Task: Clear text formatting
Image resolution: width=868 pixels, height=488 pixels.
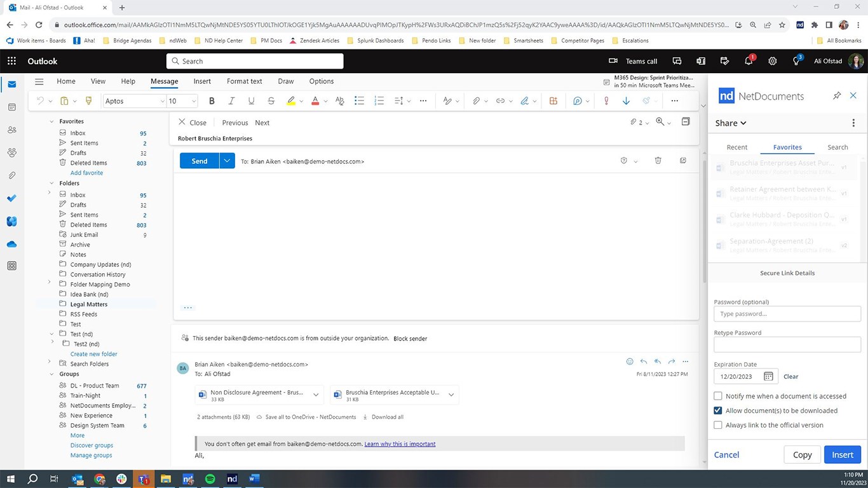Action: point(339,101)
